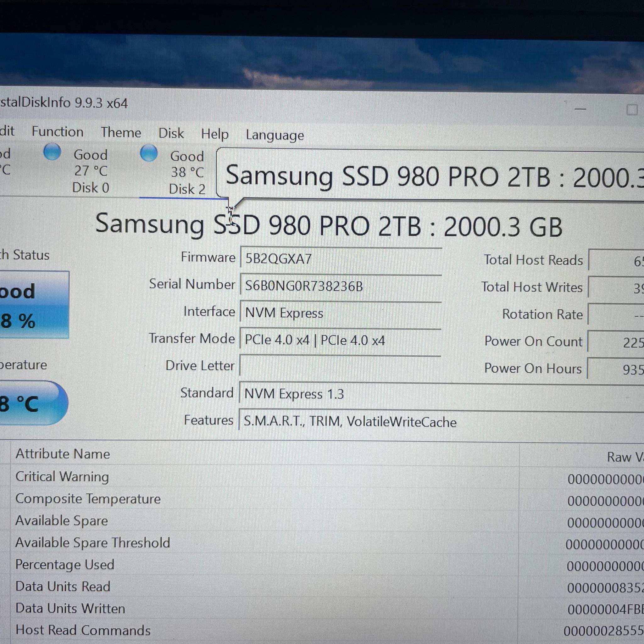The width and height of the screenshot is (644, 644).
Task: Click Disk 0 blue status icon
Action: [x=52, y=152]
